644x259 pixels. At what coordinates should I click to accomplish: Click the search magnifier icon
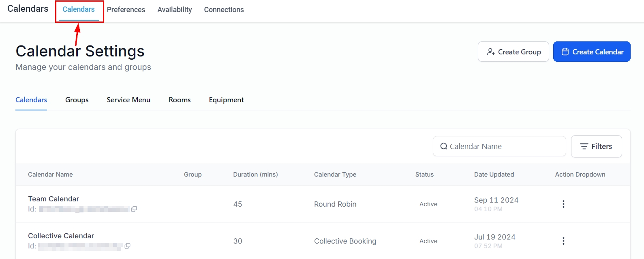(444, 147)
